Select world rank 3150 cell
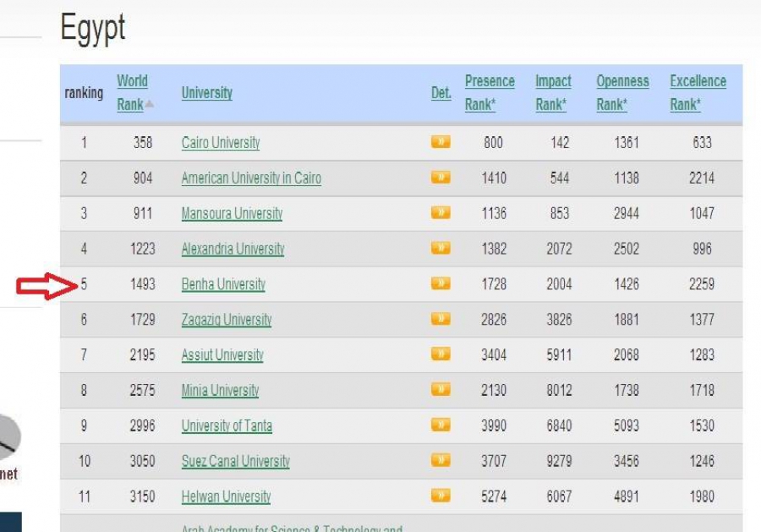Viewport: 761px width, 532px height. pos(143,497)
